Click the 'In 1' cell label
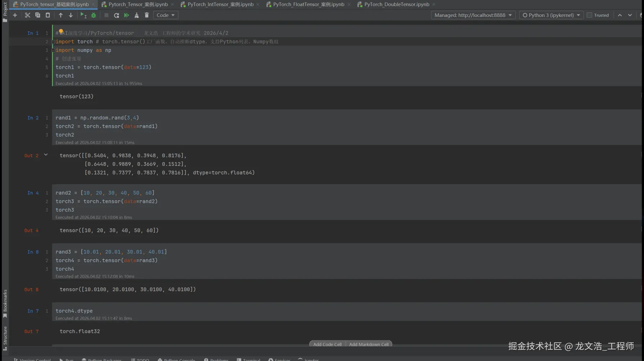Viewport: 644px width, 361px height. 33,33
